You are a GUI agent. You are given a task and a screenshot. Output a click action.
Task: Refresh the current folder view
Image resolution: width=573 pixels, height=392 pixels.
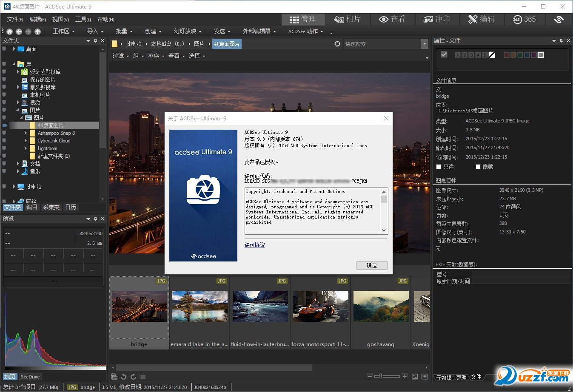[x=337, y=44]
